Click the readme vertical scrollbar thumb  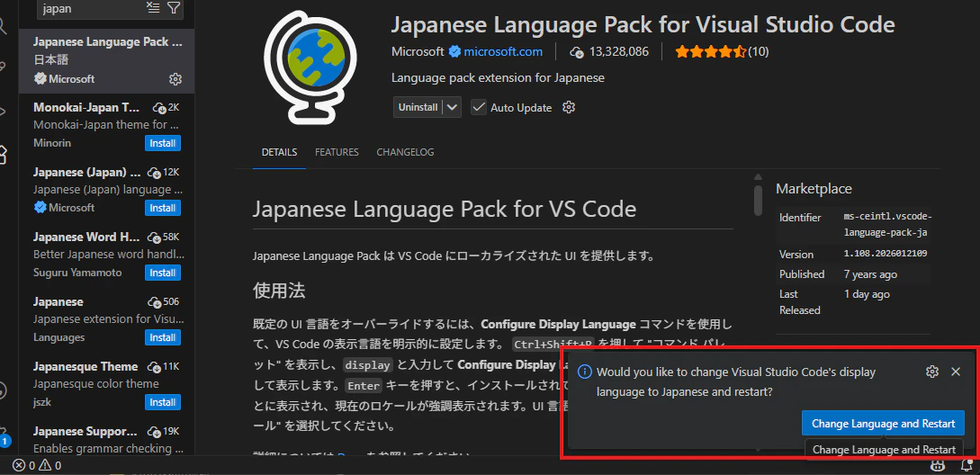click(x=758, y=200)
